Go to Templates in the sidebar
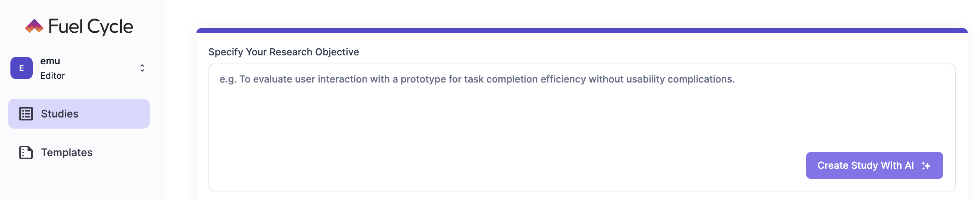Image resolution: width=980 pixels, height=200 pixels. tap(67, 152)
